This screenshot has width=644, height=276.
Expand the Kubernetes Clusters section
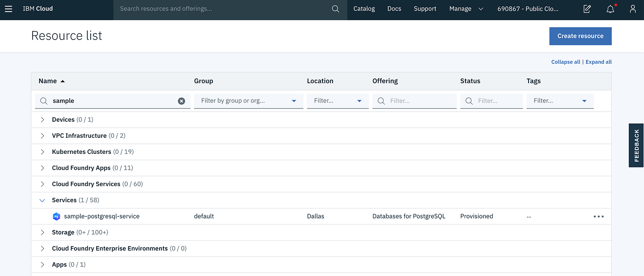click(42, 152)
